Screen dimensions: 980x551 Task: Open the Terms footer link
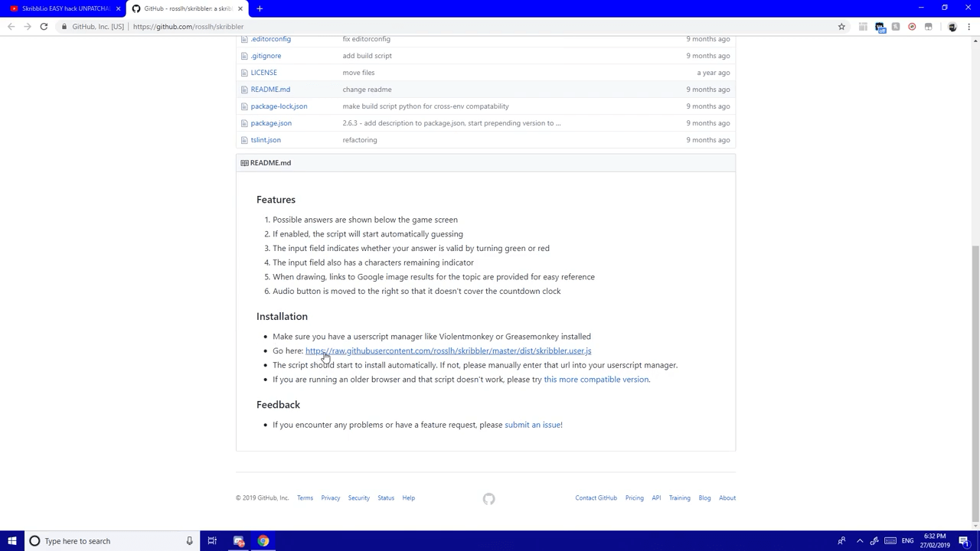[x=305, y=498]
